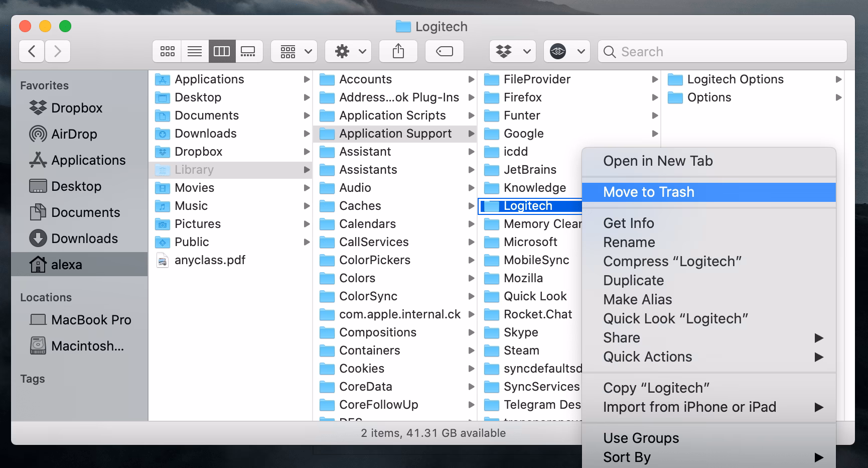
Task: Go back with the left chevron button
Action: [32, 51]
